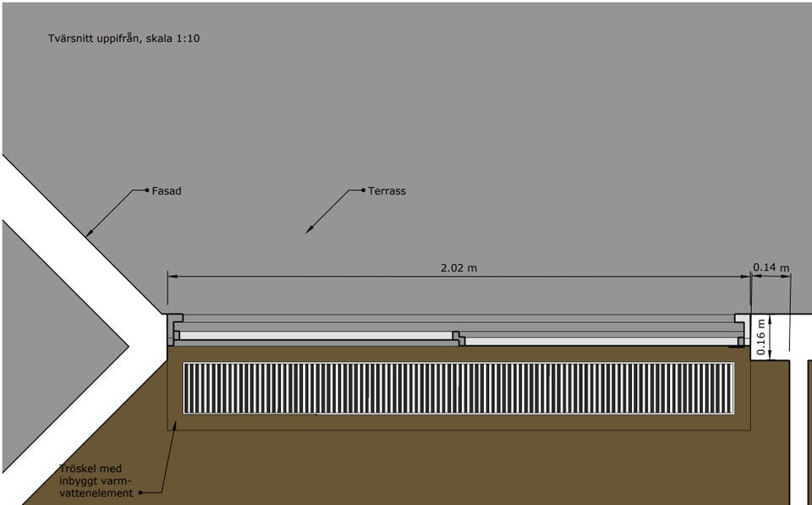Select the vertical '0.16 m' dimension text

pyautogui.click(x=761, y=337)
